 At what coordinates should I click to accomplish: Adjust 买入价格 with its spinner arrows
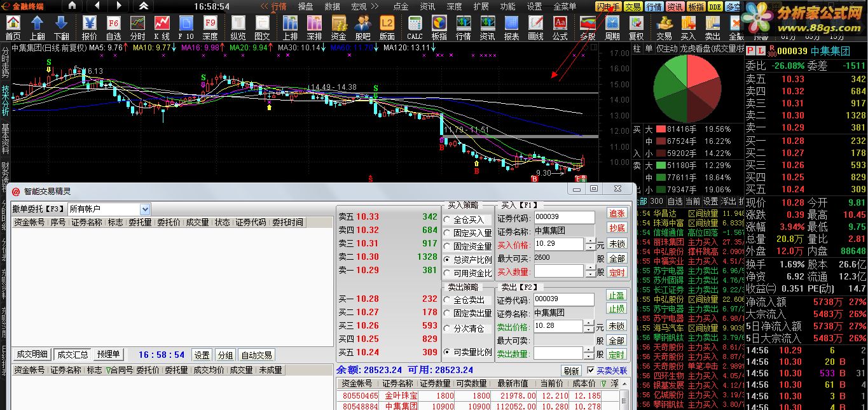(x=589, y=244)
